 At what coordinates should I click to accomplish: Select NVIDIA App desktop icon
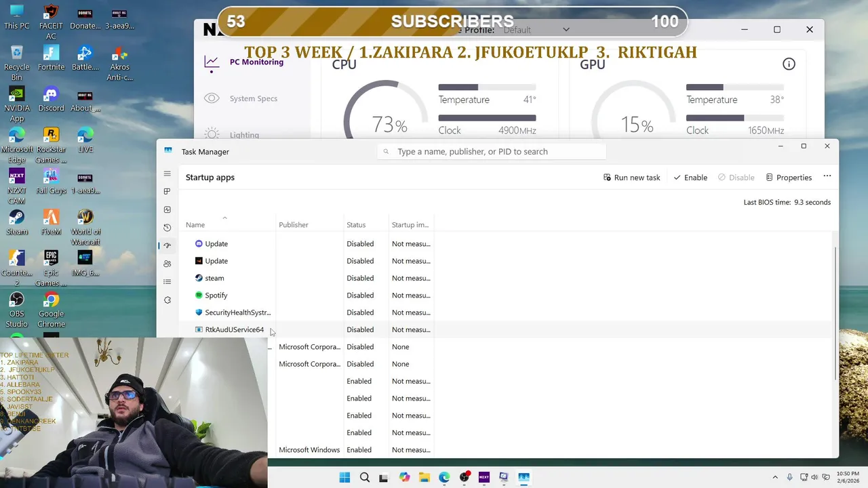point(17,103)
